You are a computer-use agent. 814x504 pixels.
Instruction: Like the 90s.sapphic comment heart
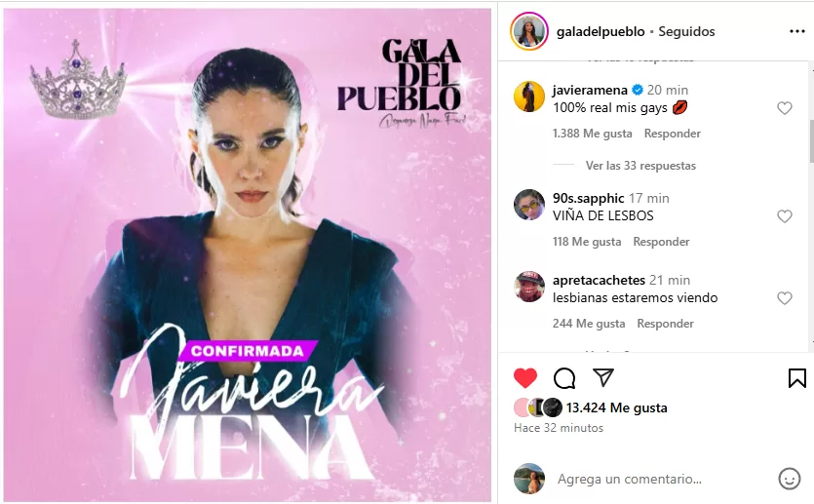point(785,215)
